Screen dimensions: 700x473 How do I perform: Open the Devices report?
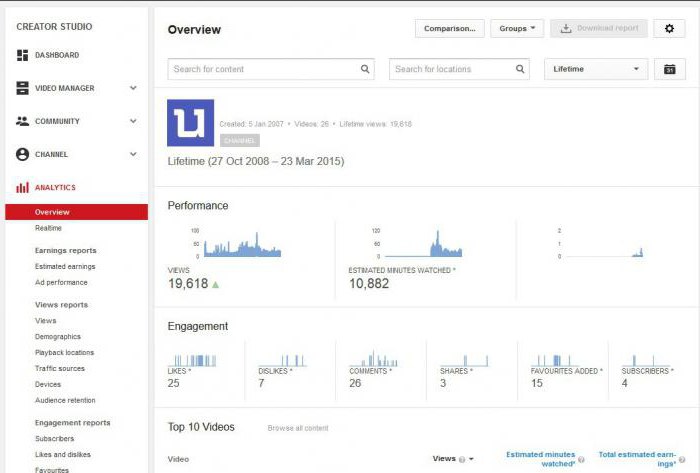point(48,384)
